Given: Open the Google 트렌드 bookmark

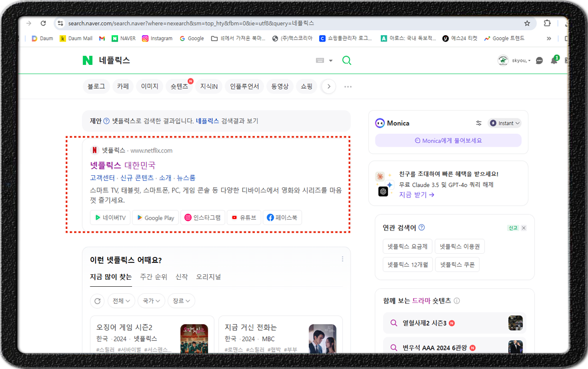Looking at the screenshot, I should 504,38.
